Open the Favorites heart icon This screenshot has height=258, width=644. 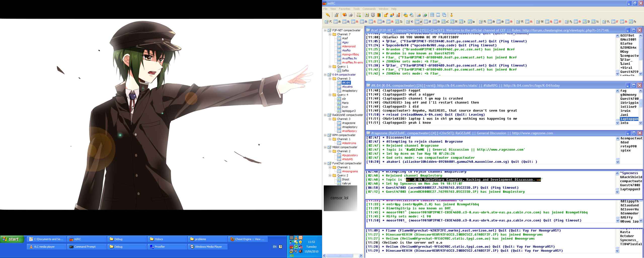coord(345,15)
